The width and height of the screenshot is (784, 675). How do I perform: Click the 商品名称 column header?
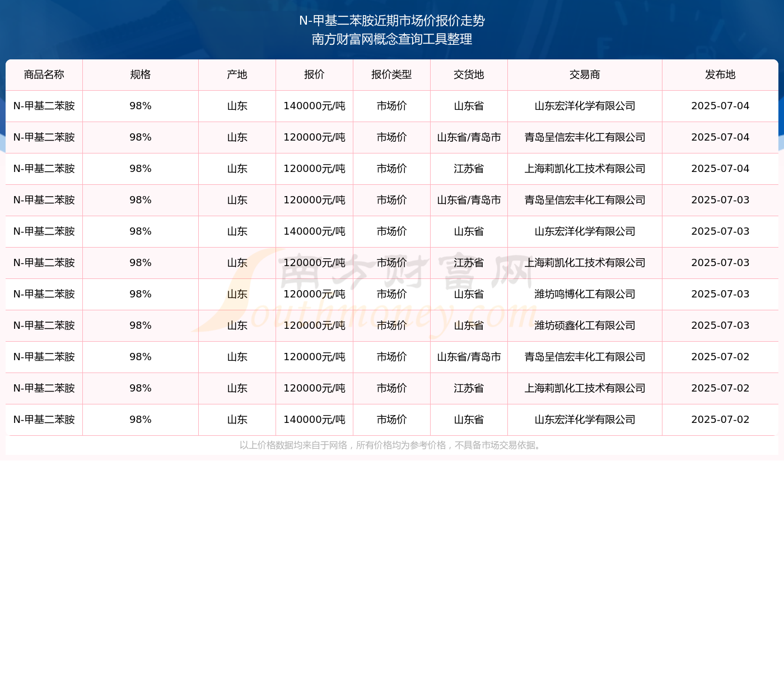pyautogui.click(x=44, y=75)
